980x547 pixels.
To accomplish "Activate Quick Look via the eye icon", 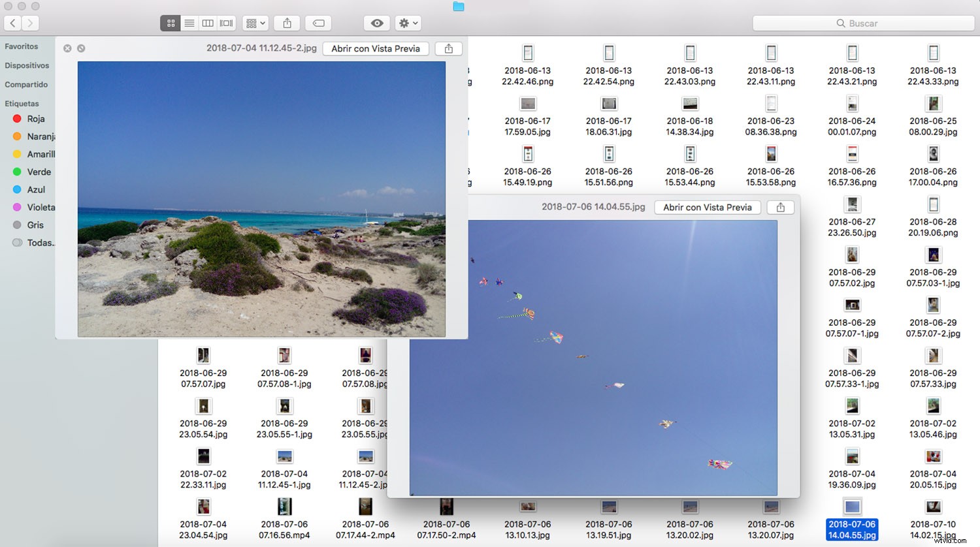I will pos(376,23).
